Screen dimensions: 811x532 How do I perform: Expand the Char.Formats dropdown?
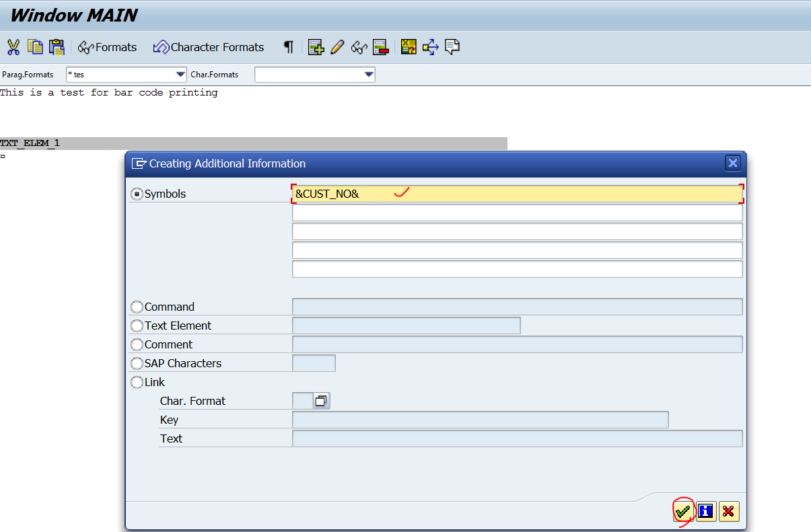367,74
